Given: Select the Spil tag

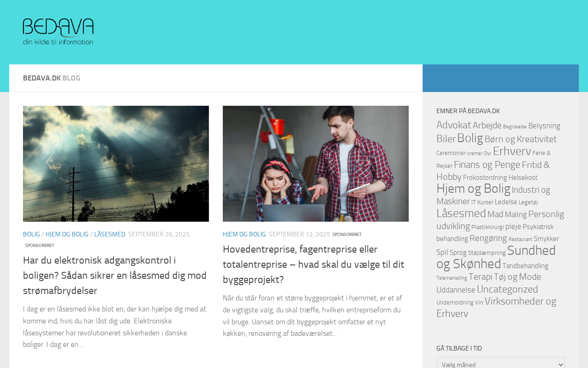Looking at the screenshot, I should tap(442, 252).
